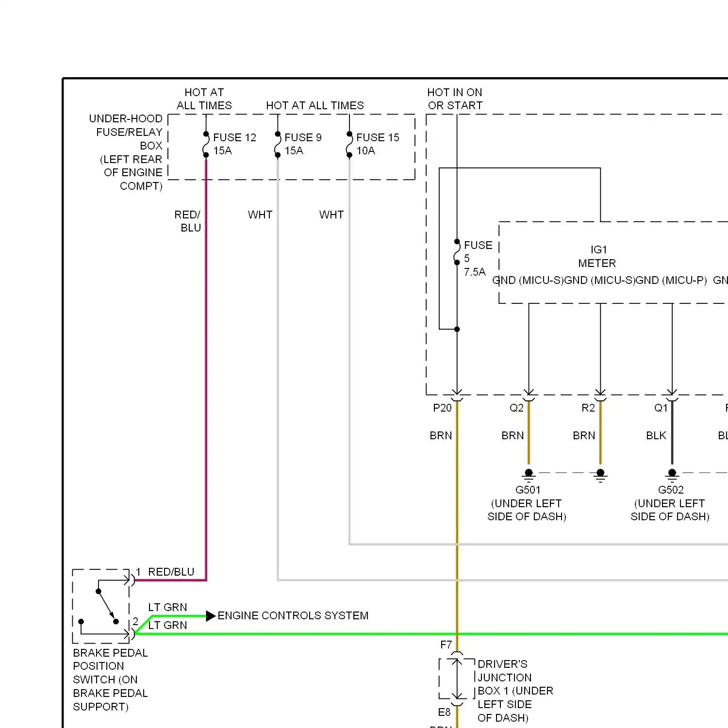The width and height of the screenshot is (728, 728).
Task: Click the lower LT GRN wire label
Action: click(x=167, y=625)
